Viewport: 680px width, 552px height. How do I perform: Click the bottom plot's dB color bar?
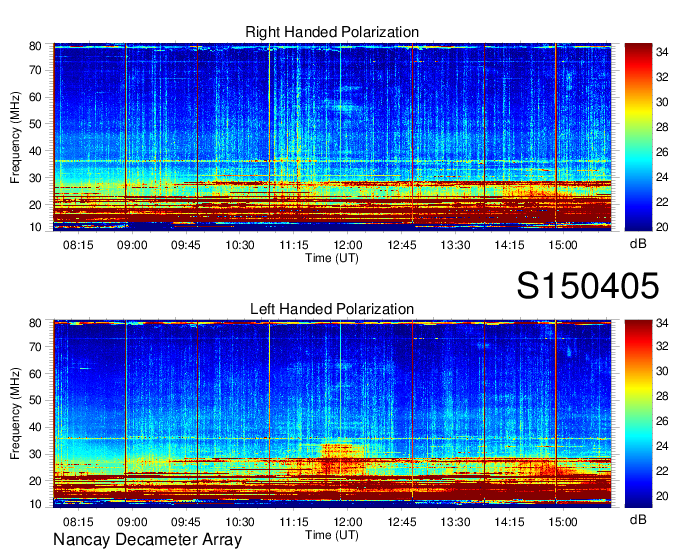coord(638,414)
